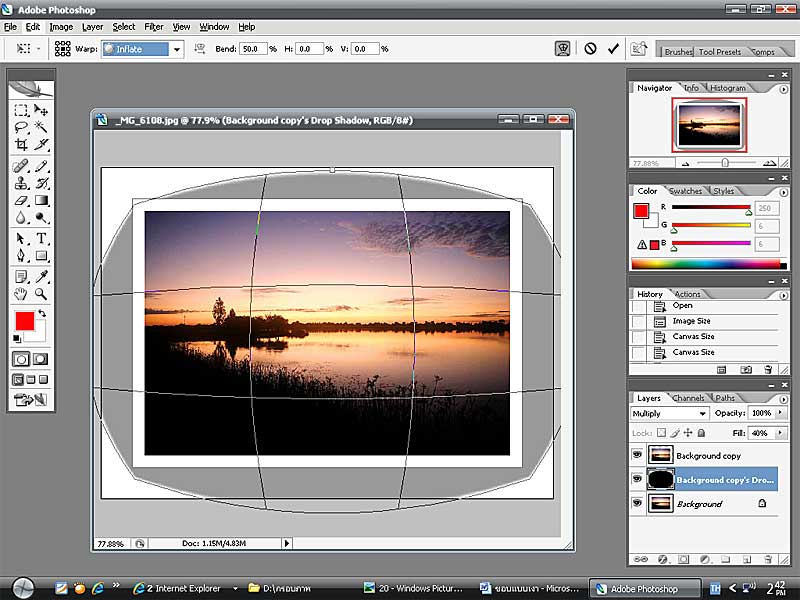
Task: Hide the Background layer
Action: tap(637, 503)
